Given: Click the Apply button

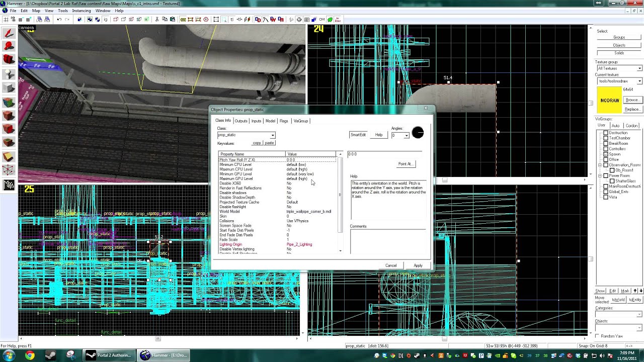Looking at the screenshot, I should coord(418,265).
